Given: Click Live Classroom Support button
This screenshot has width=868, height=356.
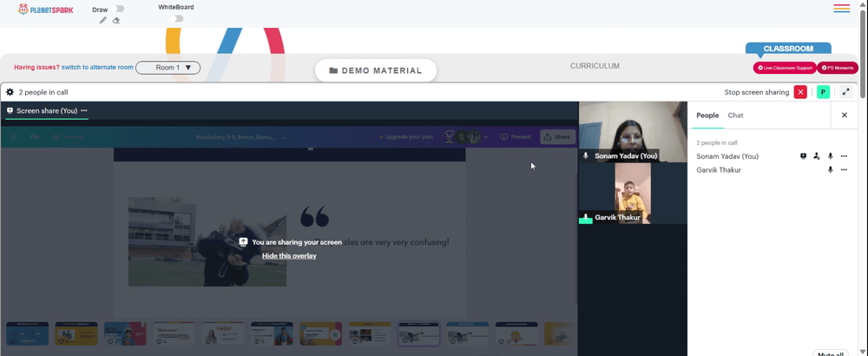Looking at the screenshot, I should click(x=785, y=68).
